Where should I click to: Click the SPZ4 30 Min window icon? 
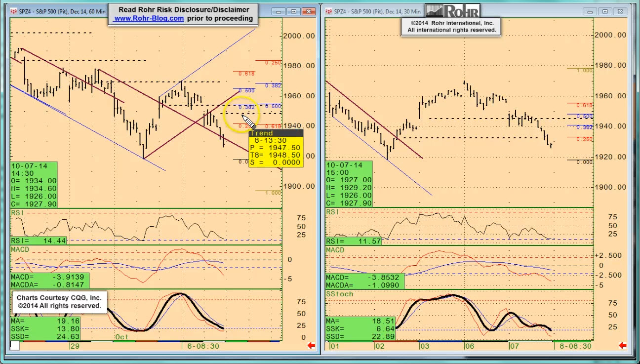[x=328, y=11]
